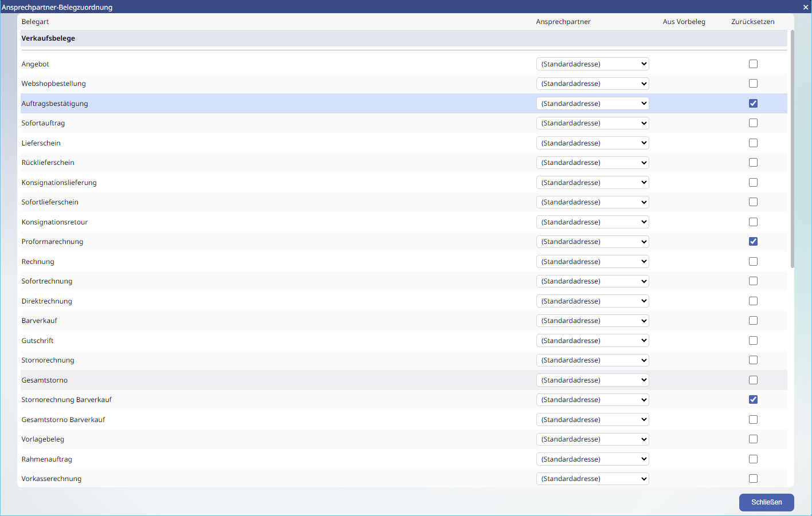Select the Webshopbestellung row label

(54, 84)
